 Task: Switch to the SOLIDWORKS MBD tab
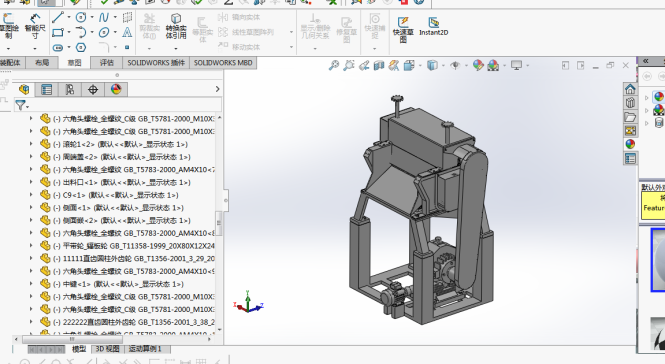coord(223,63)
